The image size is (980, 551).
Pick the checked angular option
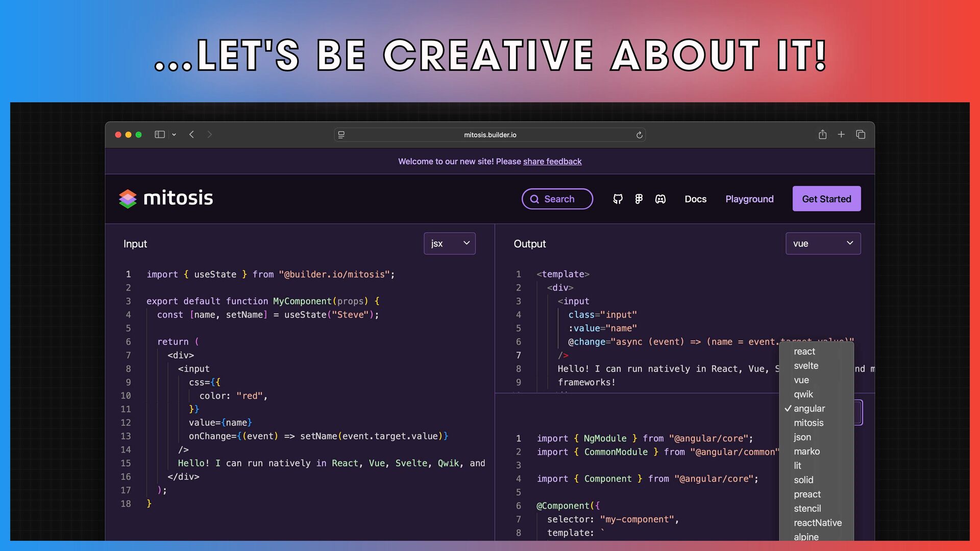809,409
